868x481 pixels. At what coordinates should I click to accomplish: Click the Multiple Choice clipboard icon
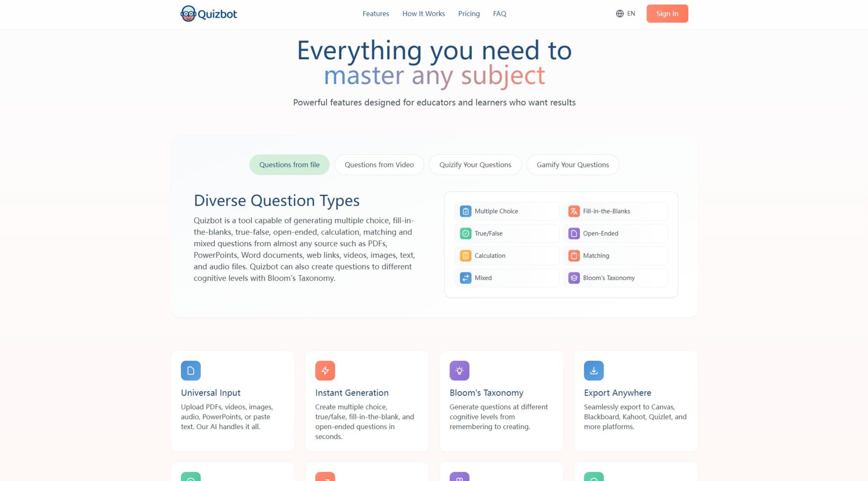coord(465,211)
